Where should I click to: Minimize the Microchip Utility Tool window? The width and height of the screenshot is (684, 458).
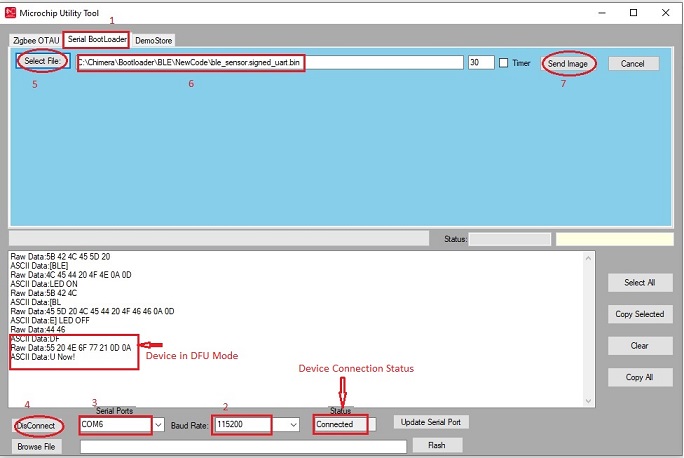click(x=602, y=13)
